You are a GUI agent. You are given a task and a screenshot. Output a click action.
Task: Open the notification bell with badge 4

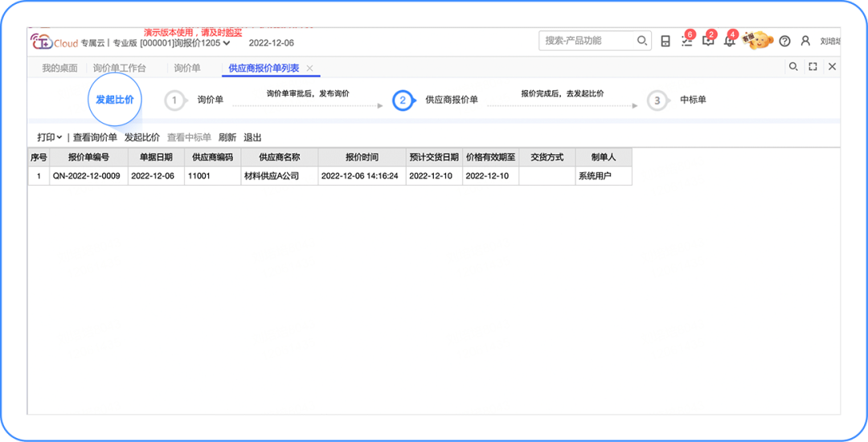tap(729, 41)
